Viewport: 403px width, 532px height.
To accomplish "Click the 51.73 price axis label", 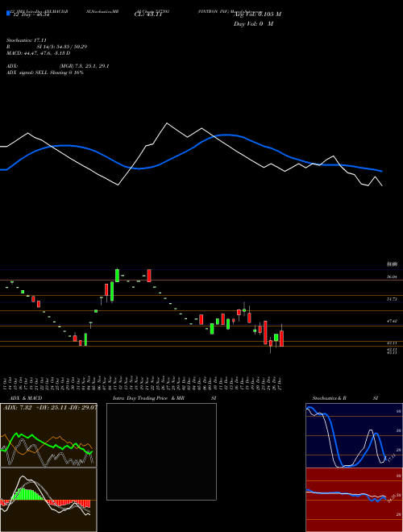I will click(x=392, y=299).
